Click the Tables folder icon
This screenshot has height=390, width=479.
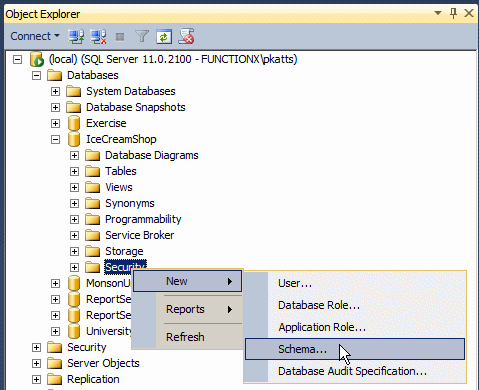pos(92,171)
